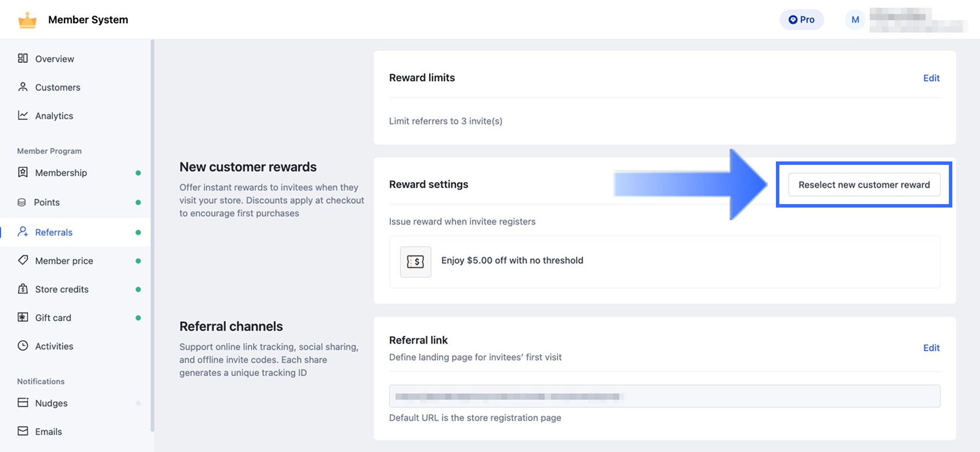Click the Member price tag icon

[23, 260]
